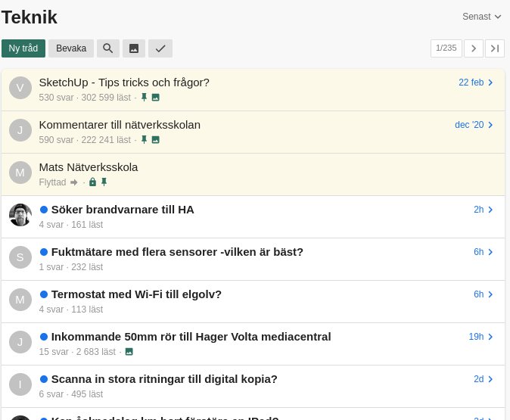510x420 pixels.
Task: Click image icon on Hager Volta thread
Action: point(129,352)
